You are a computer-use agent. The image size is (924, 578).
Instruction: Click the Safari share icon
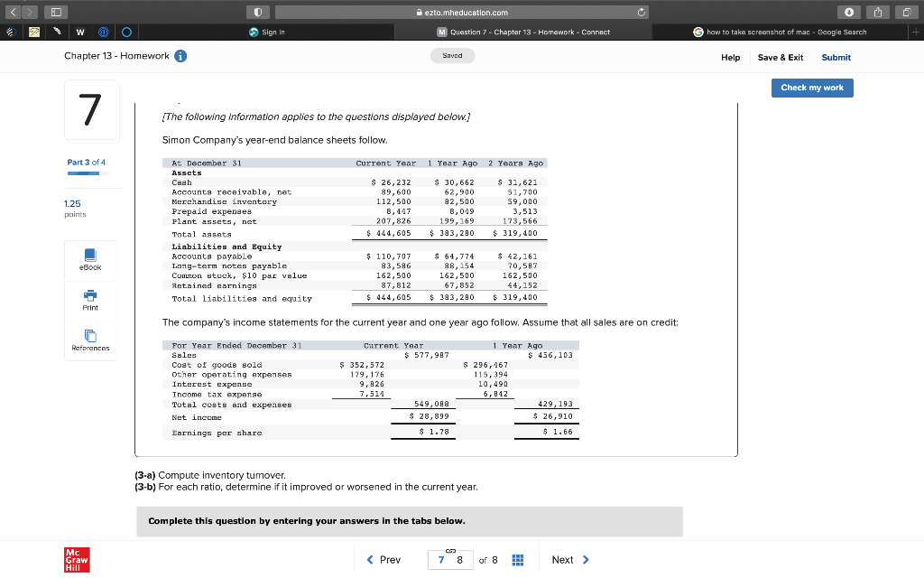877,12
